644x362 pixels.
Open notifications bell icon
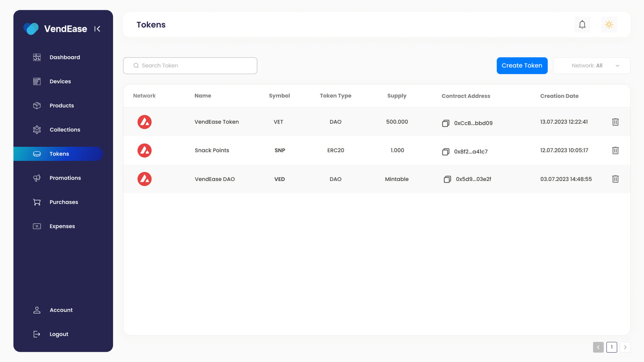pyautogui.click(x=582, y=25)
